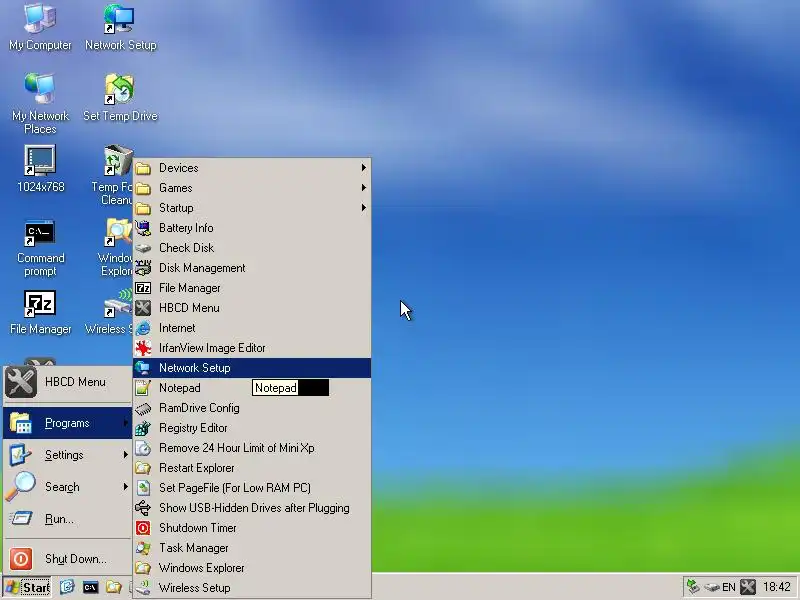
Task: Expand the Startup folder submenu
Action: click(252, 208)
